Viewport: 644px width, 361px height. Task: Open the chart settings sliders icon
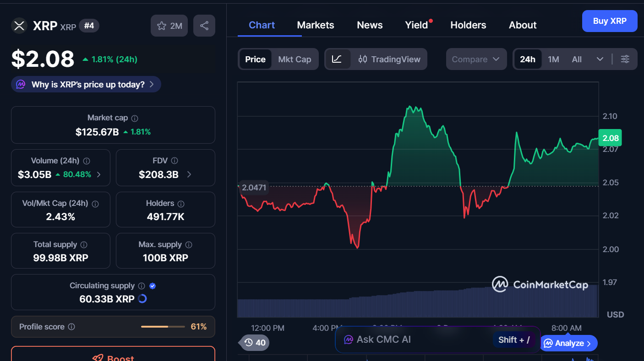625,59
